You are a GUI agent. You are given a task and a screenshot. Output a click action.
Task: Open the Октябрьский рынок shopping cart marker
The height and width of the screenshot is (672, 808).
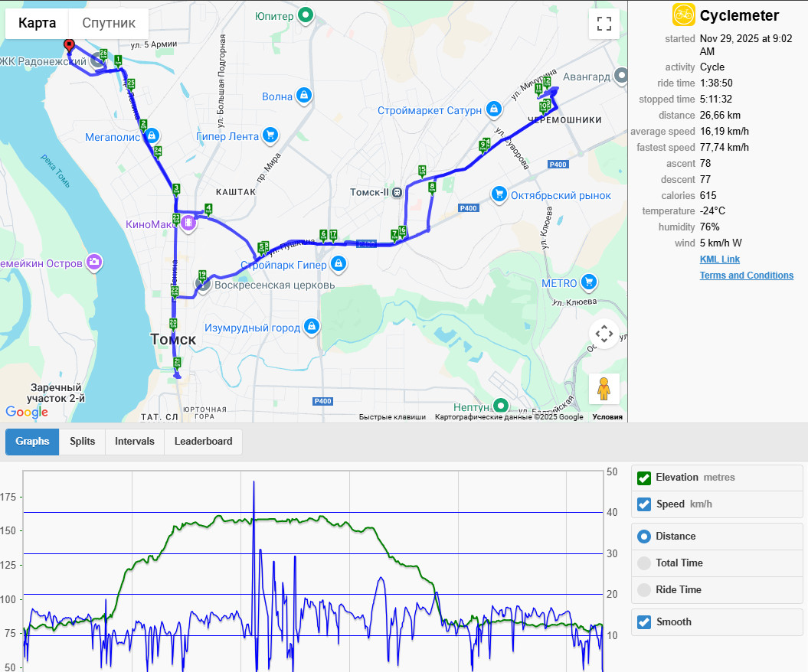coord(499,194)
